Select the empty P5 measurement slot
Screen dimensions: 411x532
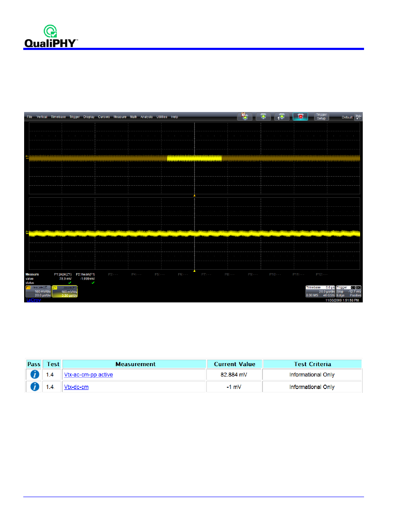[159, 274]
